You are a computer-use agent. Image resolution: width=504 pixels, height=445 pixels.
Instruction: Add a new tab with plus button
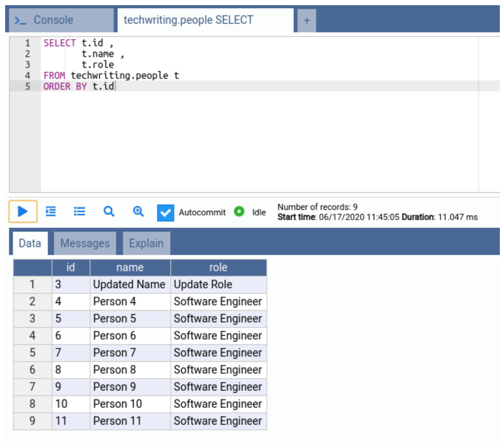click(307, 21)
